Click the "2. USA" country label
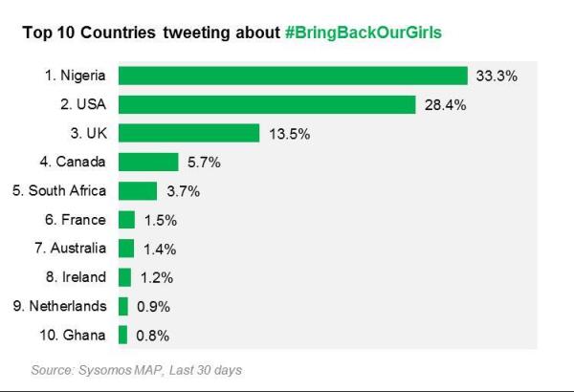The height and width of the screenshot is (392, 574). pos(87,104)
